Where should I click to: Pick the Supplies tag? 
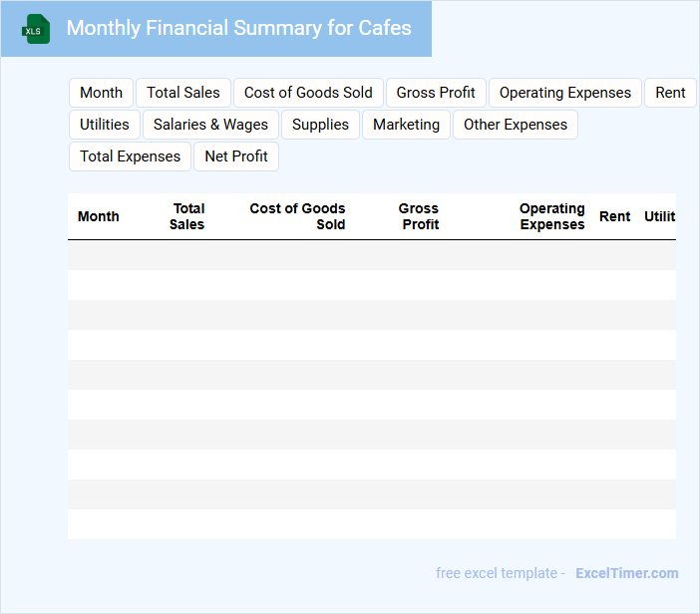320,125
